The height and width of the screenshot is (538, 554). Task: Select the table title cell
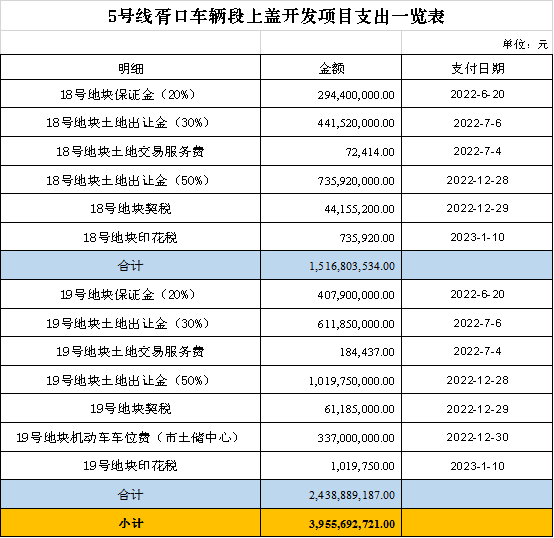coord(277,16)
